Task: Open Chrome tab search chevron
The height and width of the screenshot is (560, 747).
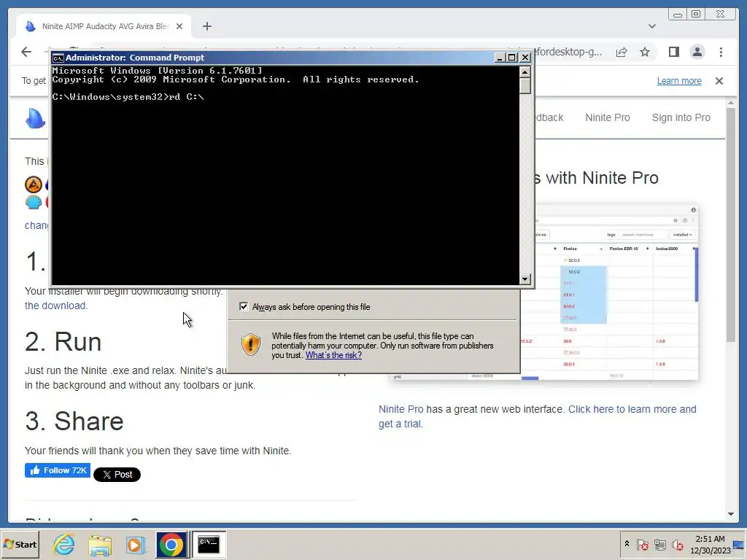Action: 651,26
